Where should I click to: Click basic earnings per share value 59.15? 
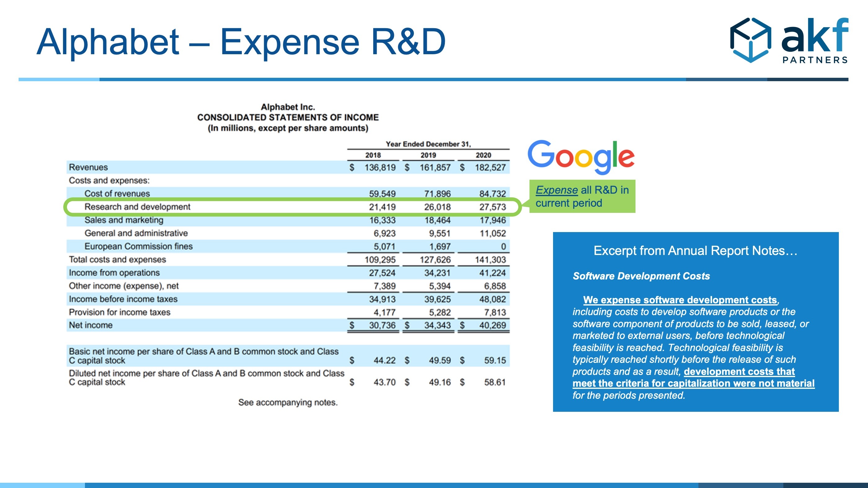[495, 360]
